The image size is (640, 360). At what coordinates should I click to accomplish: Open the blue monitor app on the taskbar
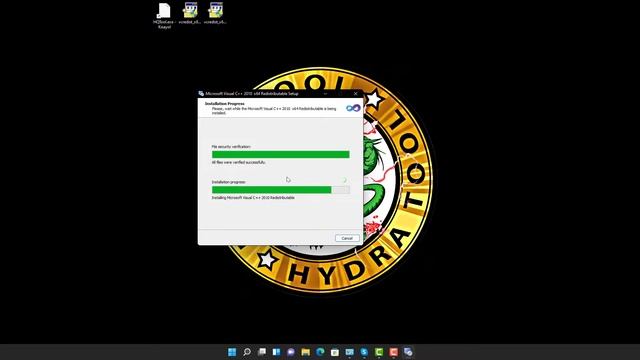(349, 352)
